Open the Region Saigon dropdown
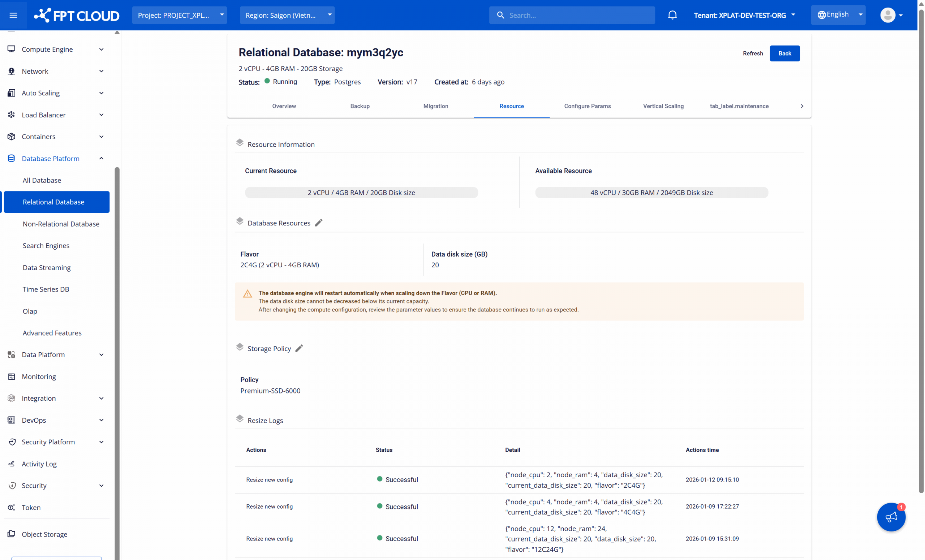Viewport: 925px width, 560px height. [x=287, y=15]
